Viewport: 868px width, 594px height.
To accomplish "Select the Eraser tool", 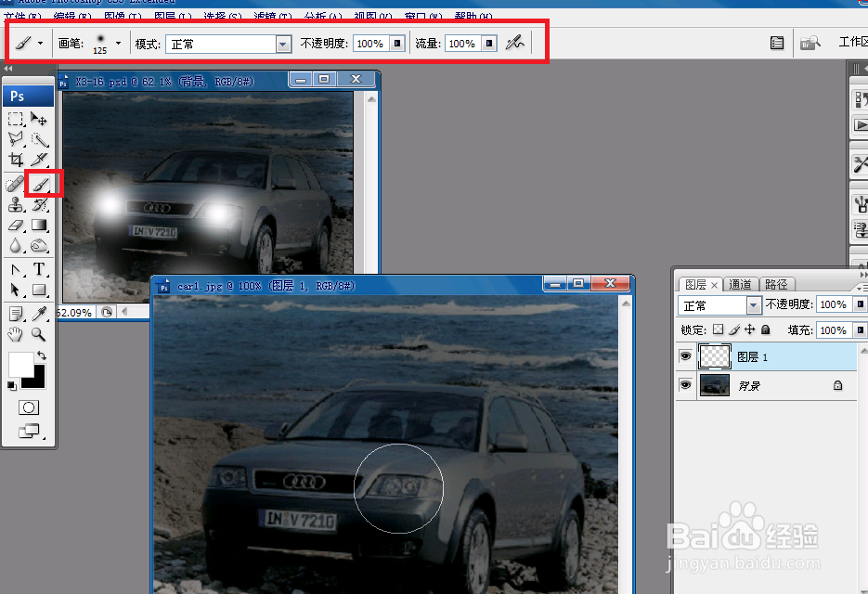I will pyautogui.click(x=16, y=225).
